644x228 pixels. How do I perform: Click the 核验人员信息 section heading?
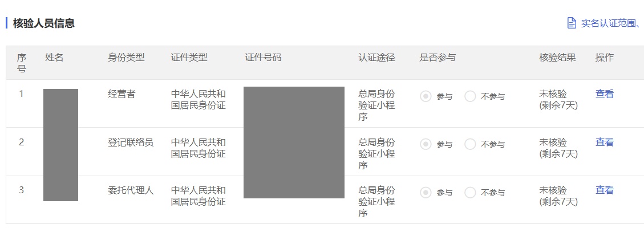pos(43,23)
